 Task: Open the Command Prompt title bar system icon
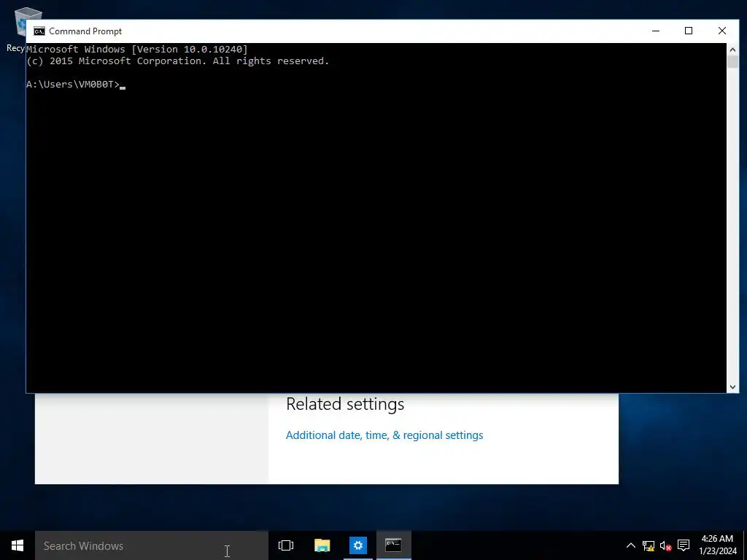[x=39, y=31]
